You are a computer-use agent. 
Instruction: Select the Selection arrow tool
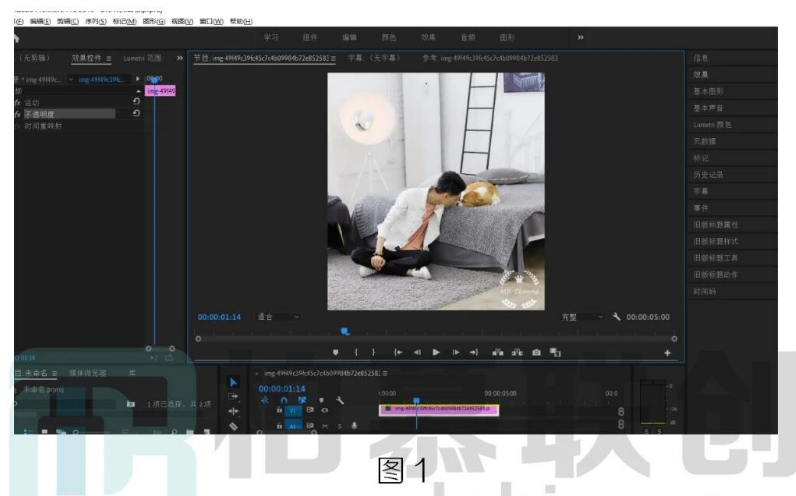click(234, 382)
